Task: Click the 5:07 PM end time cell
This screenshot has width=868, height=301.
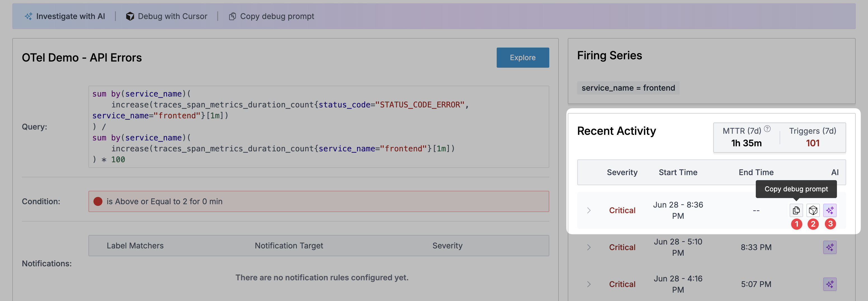Action: (x=756, y=284)
